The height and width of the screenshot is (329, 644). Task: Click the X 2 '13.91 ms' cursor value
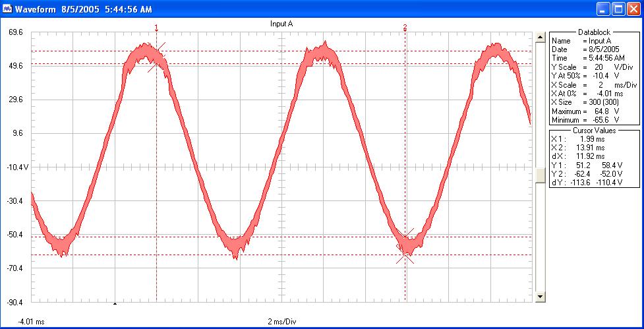577,148
